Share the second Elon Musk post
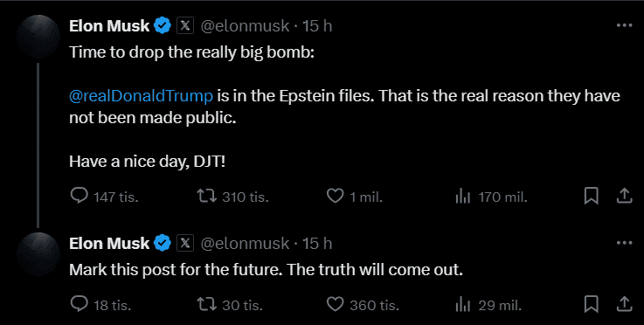Image resolution: width=644 pixels, height=325 pixels. (624, 304)
